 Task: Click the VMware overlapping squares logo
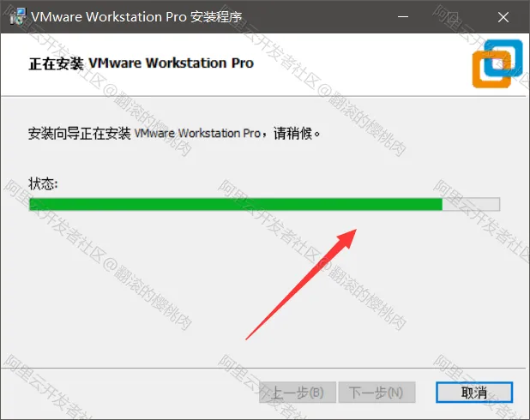coord(497,64)
